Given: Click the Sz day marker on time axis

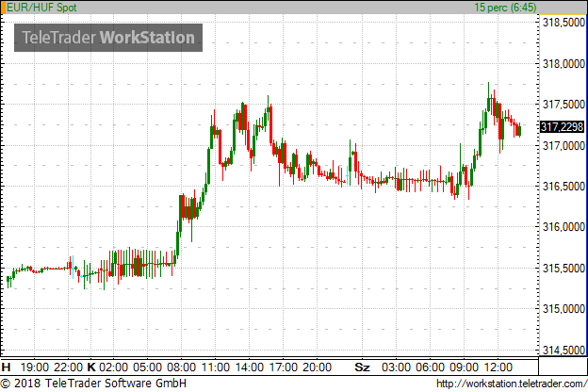Looking at the screenshot, I should 362,367.
